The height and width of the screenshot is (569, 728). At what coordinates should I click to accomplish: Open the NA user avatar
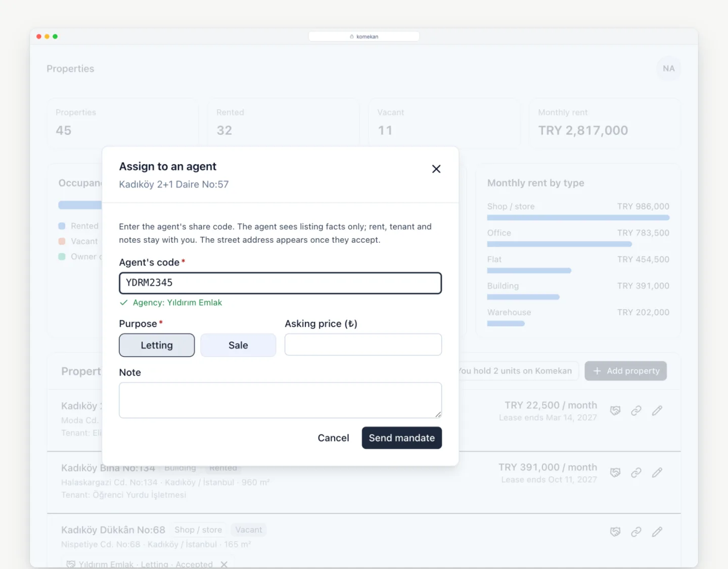click(668, 69)
